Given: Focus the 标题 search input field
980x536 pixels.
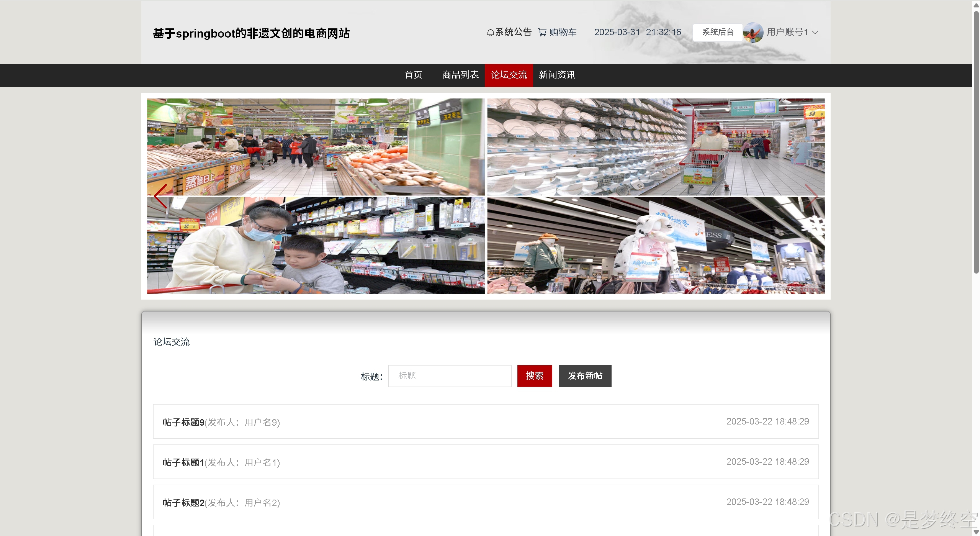Looking at the screenshot, I should click(x=450, y=376).
